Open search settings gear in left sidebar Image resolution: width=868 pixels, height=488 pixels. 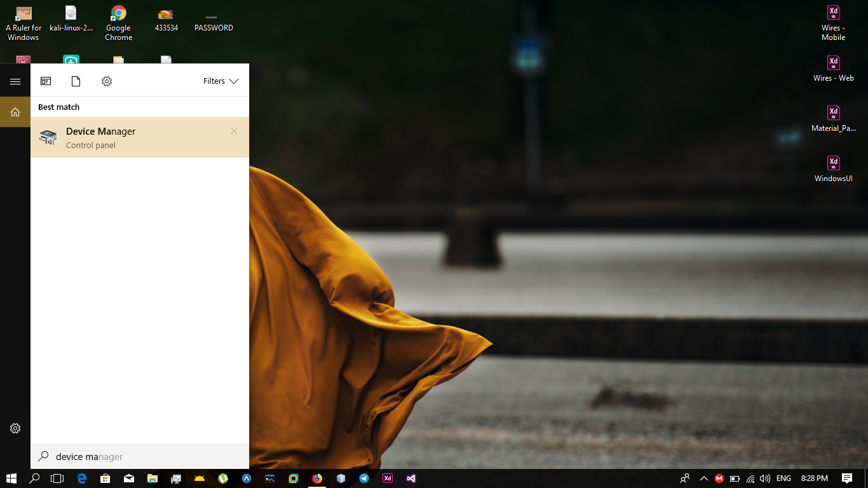pos(15,428)
